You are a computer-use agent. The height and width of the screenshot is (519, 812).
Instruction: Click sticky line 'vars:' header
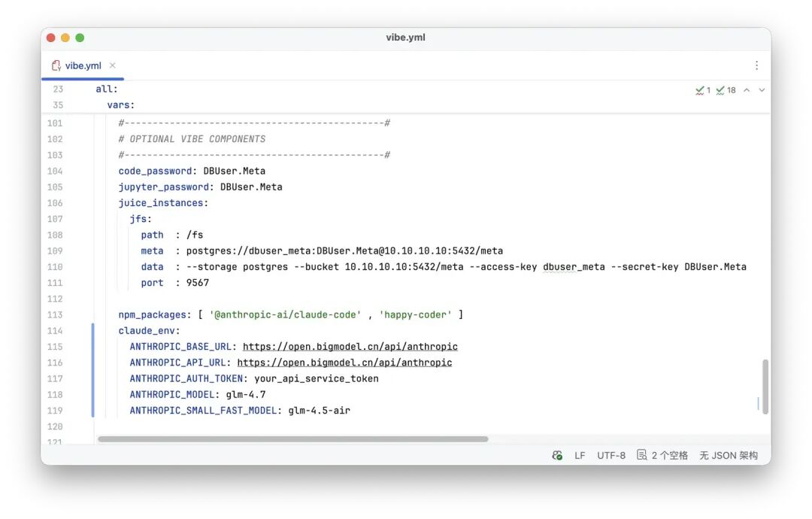120,105
